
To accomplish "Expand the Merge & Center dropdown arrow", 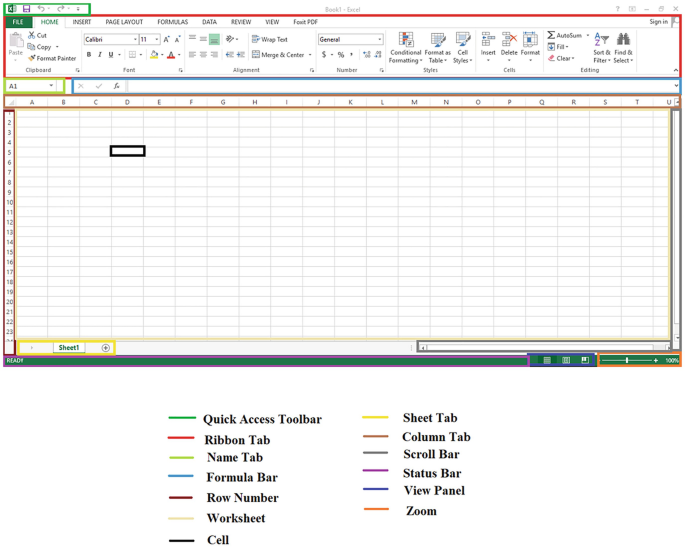I will [x=310, y=55].
